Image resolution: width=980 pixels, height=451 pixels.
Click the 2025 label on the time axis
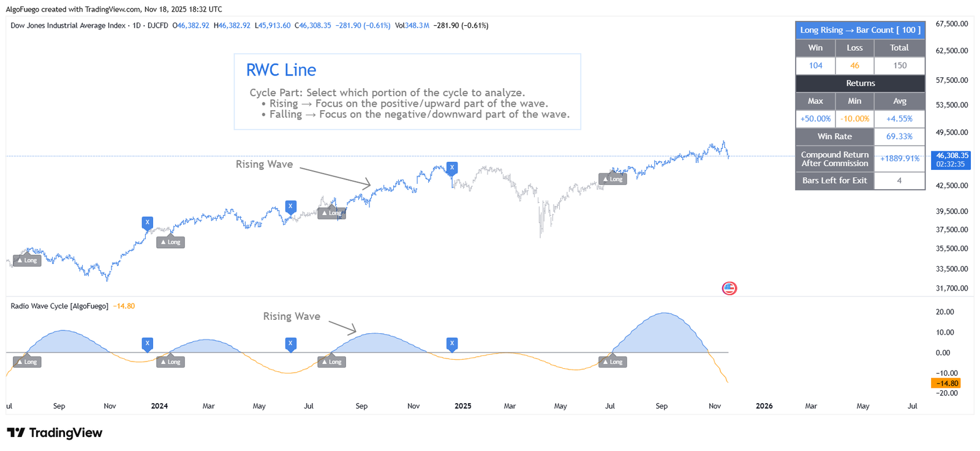[463, 406]
